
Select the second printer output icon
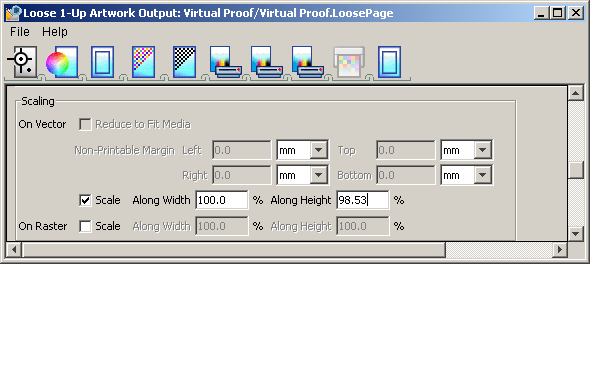pyautogui.click(x=266, y=62)
